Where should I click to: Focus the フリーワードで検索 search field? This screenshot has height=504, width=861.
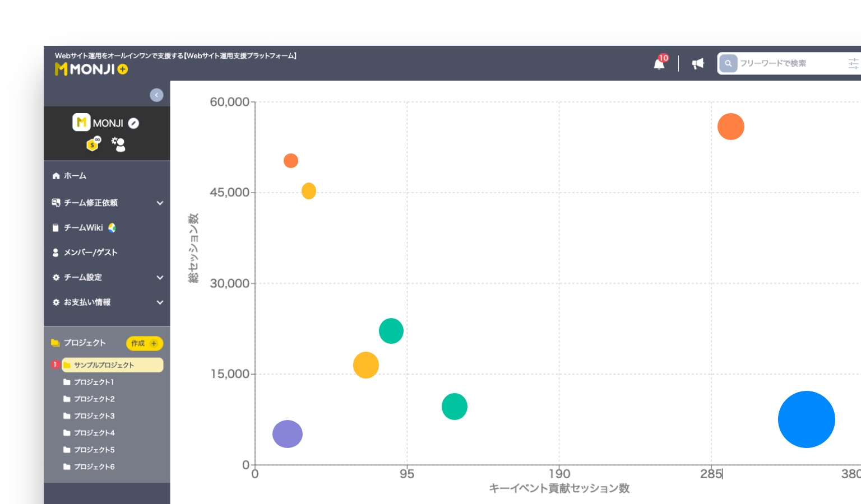tap(790, 63)
